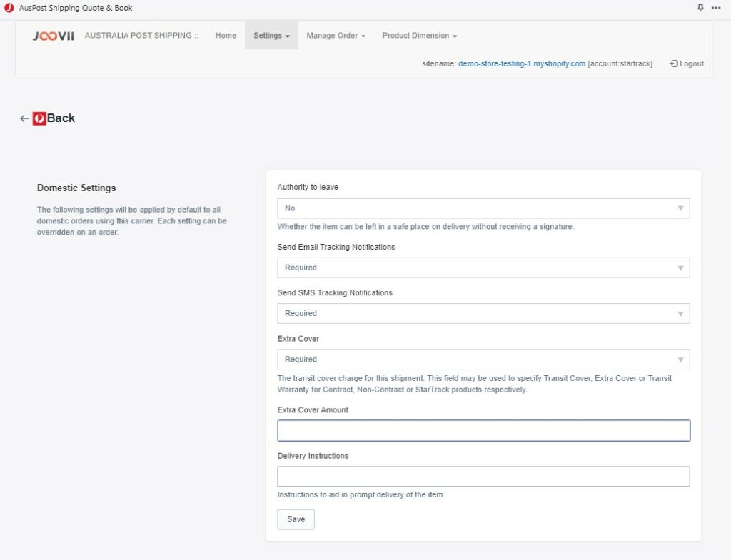Click the JOOVII logo

pos(53,36)
